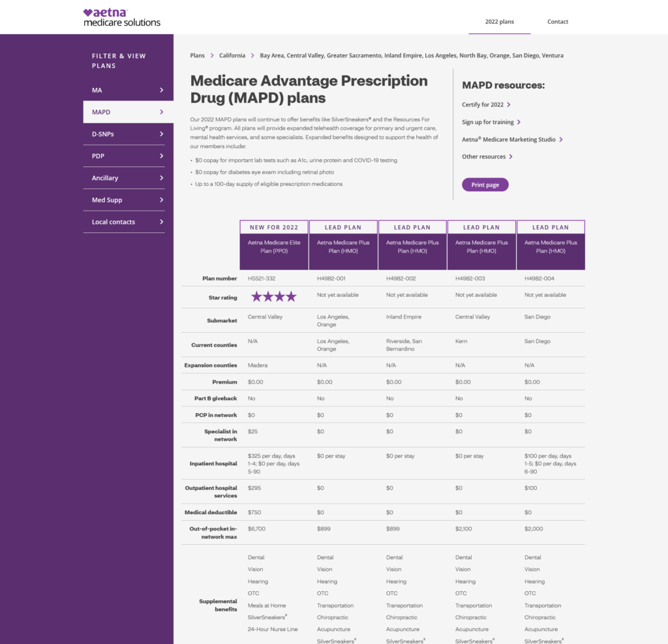This screenshot has height=644, width=668.
Task: Click arrow icon beside Other resources
Action: coord(511,157)
